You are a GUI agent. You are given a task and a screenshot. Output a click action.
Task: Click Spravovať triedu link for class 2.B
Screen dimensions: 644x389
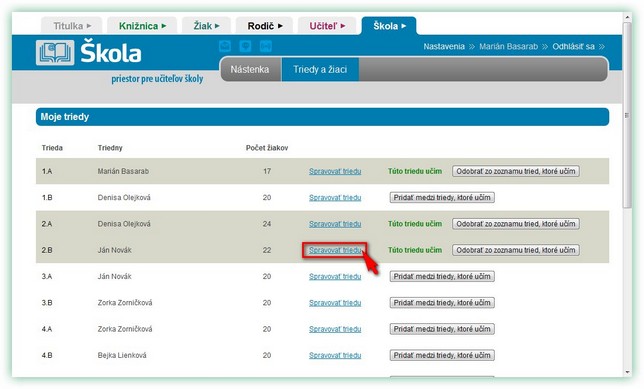pos(335,250)
